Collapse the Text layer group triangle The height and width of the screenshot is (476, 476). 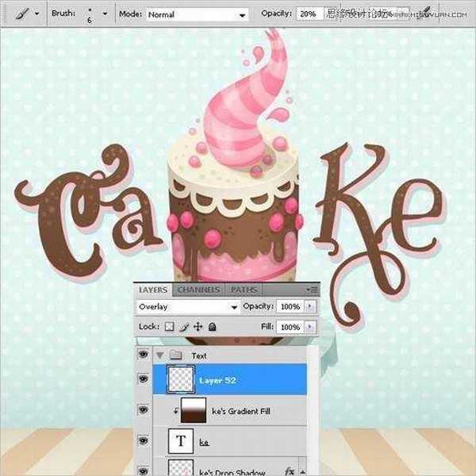161,356
